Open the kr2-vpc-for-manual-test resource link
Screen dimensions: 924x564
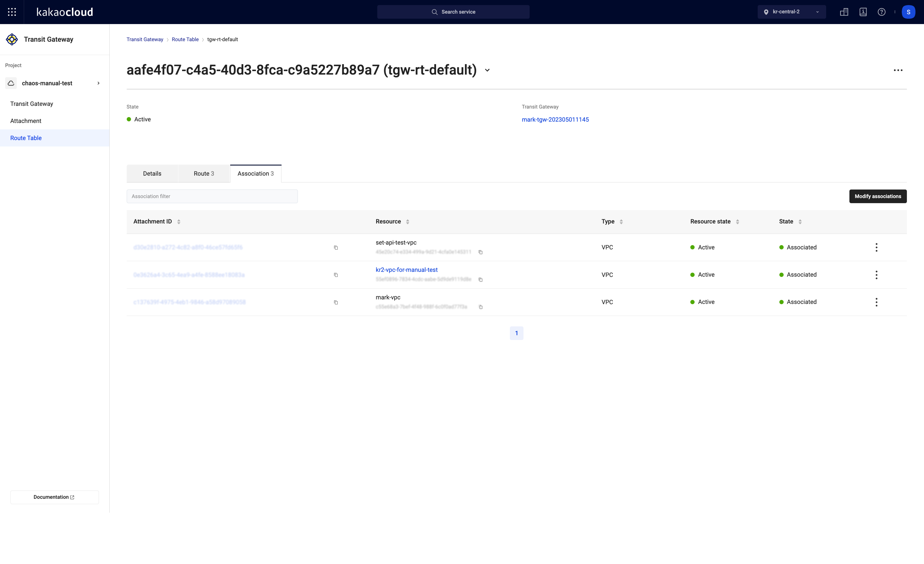click(407, 270)
